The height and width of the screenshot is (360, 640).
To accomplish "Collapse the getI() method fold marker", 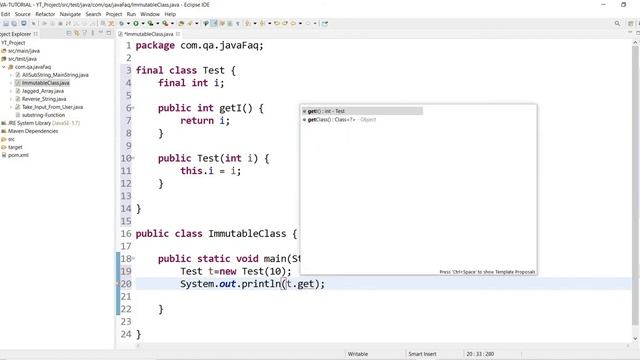I will (133, 108).
